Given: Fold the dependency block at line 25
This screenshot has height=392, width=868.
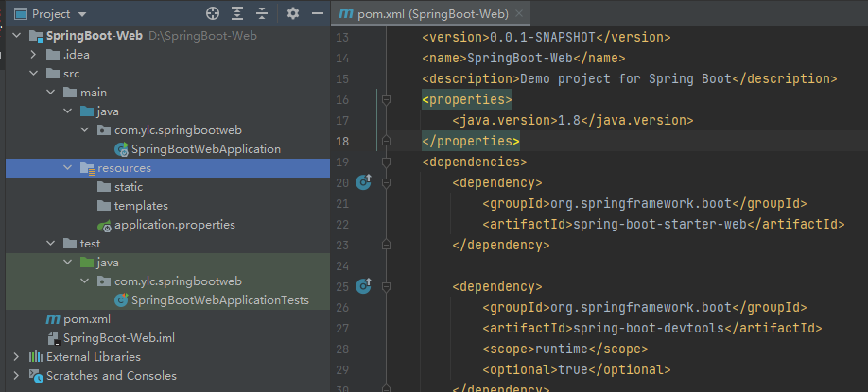Looking at the screenshot, I should 386,286.
